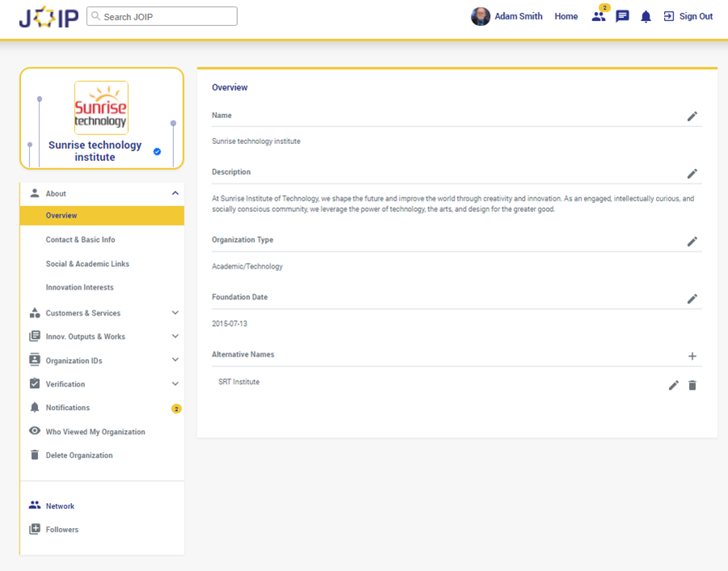This screenshot has width=728, height=571.
Task: Edit the SRT Institute alternative name
Action: (x=673, y=386)
